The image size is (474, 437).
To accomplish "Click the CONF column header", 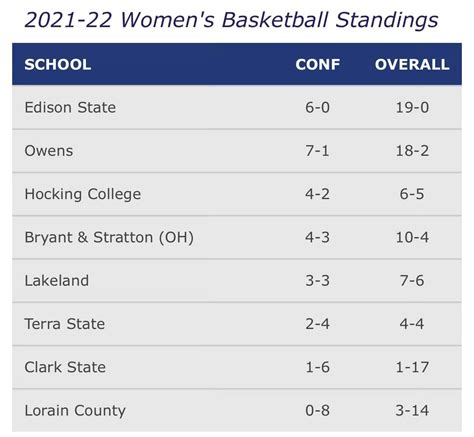I will click(x=318, y=64).
